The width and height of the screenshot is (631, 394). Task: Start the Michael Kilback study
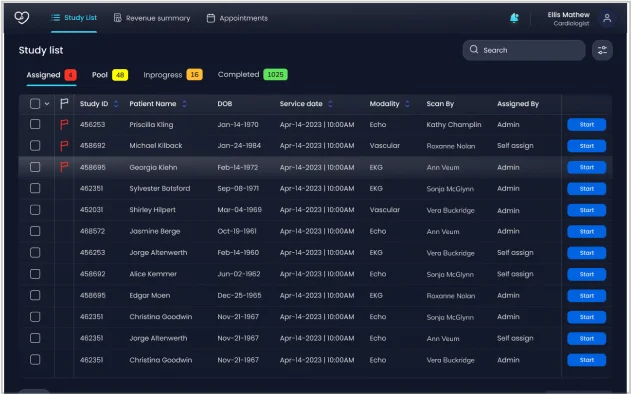pos(586,146)
